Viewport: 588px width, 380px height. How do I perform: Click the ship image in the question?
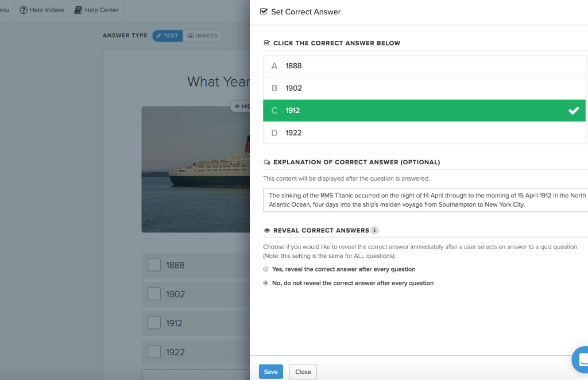tap(195, 169)
